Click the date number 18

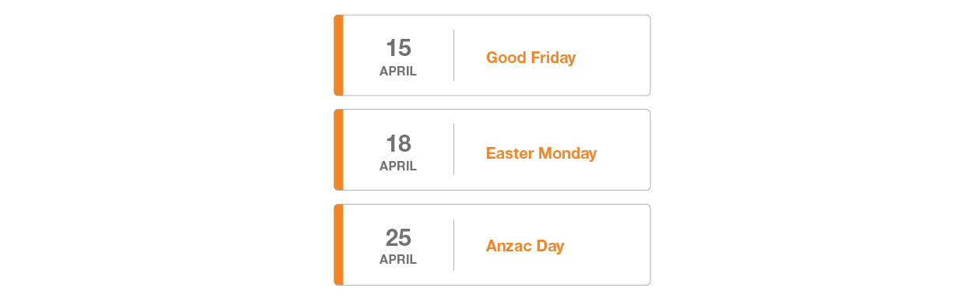coord(398,144)
